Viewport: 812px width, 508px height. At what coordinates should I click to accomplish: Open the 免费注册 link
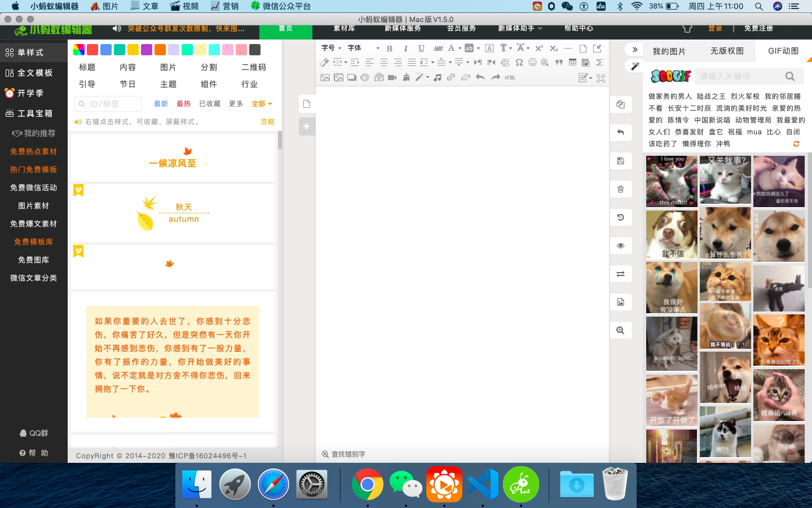point(758,28)
